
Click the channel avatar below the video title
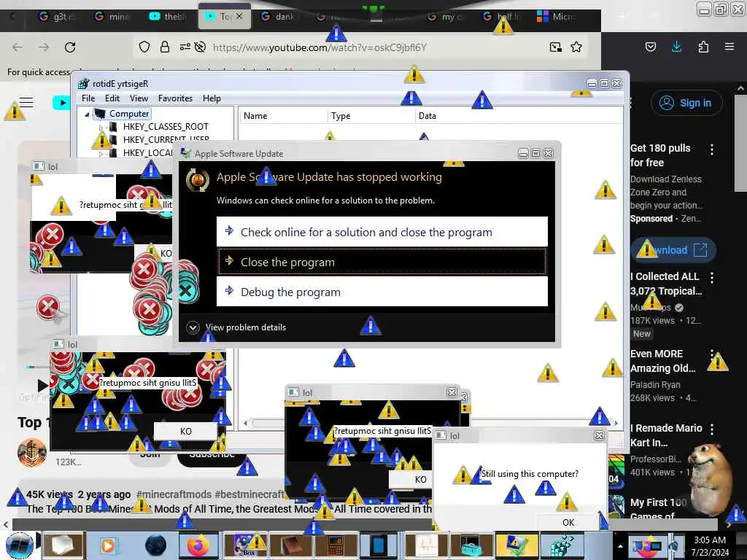(32, 452)
